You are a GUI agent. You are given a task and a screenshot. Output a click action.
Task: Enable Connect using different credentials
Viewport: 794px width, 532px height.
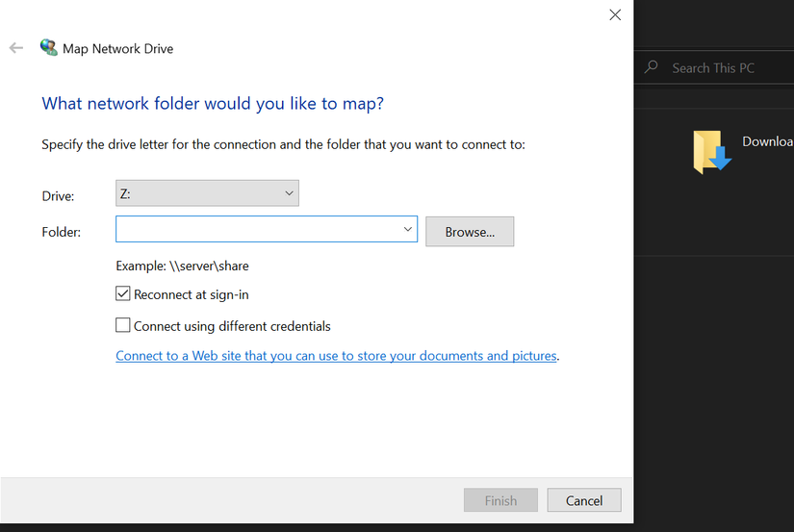coord(122,325)
